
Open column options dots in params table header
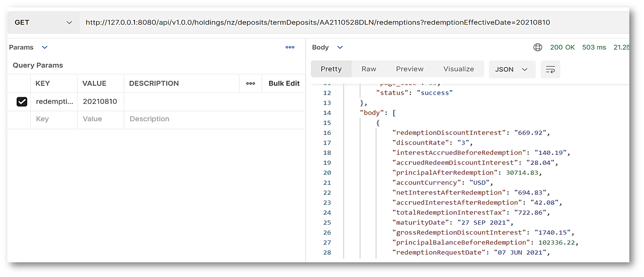pyautogui.click(x=251, y=83)
